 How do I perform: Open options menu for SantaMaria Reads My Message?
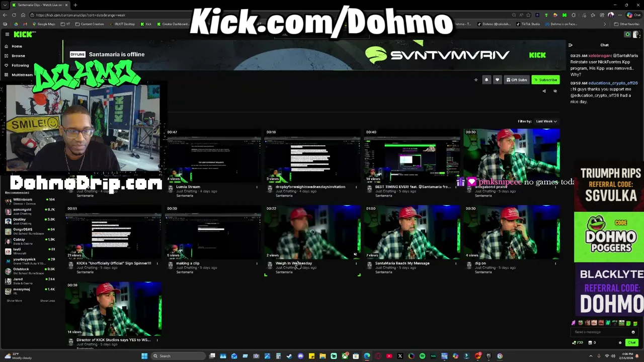coord(456,263)
